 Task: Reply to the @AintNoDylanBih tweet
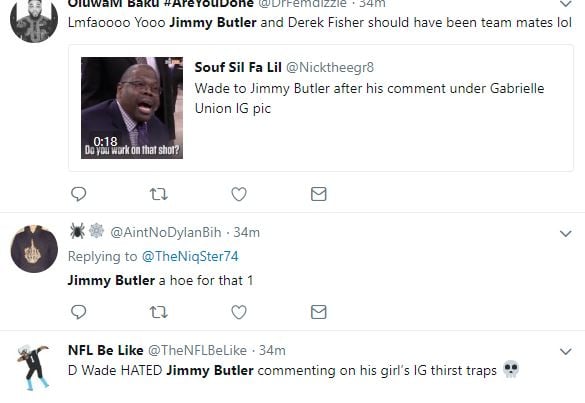pyautogui.click(x=78, y=312)
